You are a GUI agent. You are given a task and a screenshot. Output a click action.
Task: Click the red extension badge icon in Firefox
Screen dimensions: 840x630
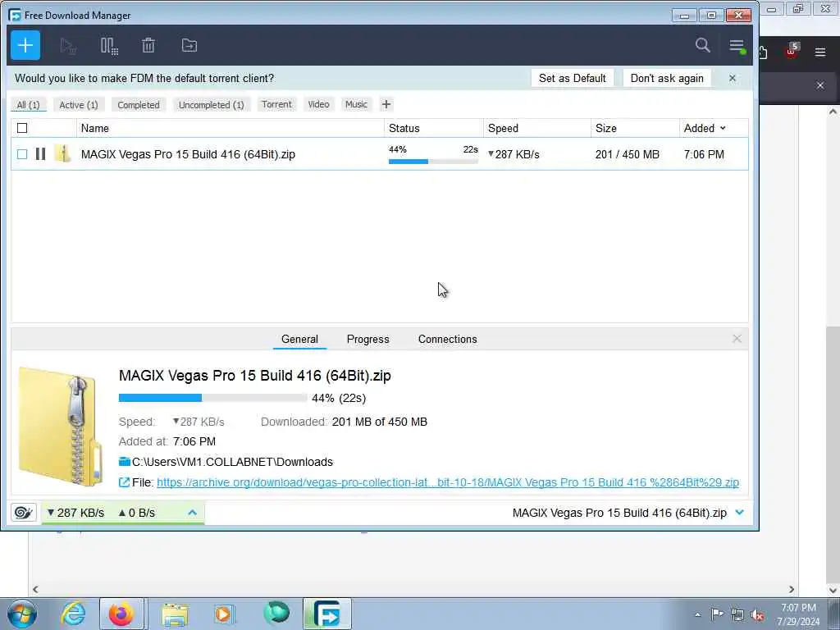click(x=792, y=51)
